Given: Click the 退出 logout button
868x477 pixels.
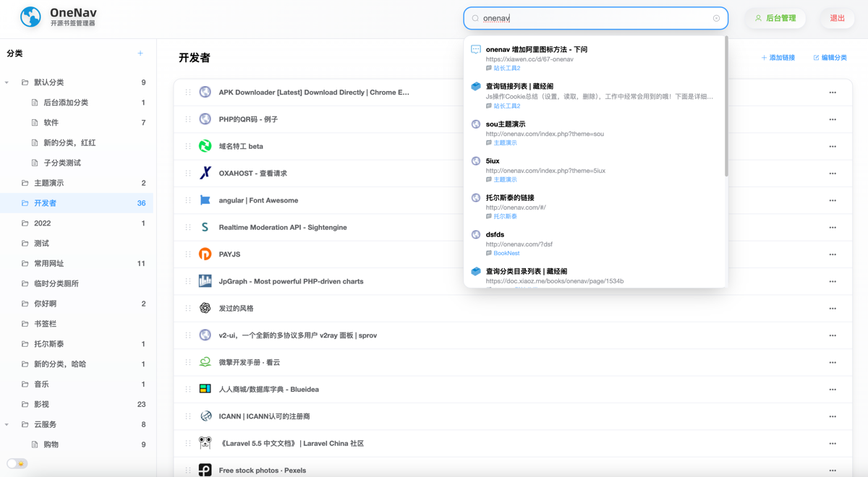Looking at the screenshot, I should click(838, 18).
